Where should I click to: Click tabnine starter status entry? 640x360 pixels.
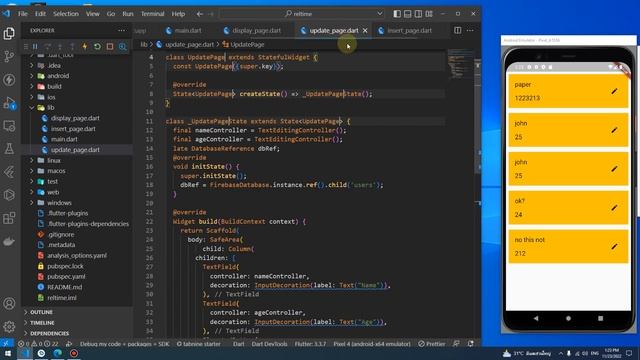click(x=198, y=344)
